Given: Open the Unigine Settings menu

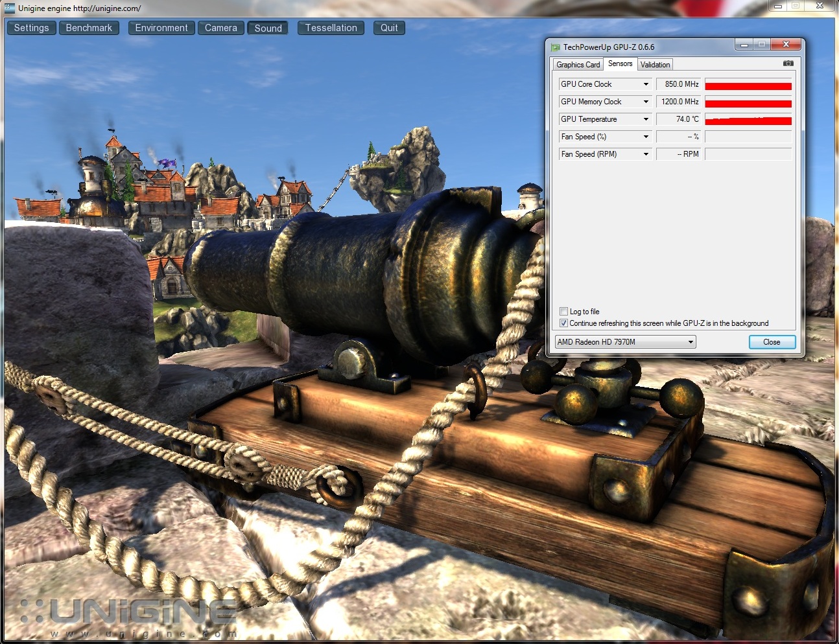Looking at the screenshot, I should 31,28.
